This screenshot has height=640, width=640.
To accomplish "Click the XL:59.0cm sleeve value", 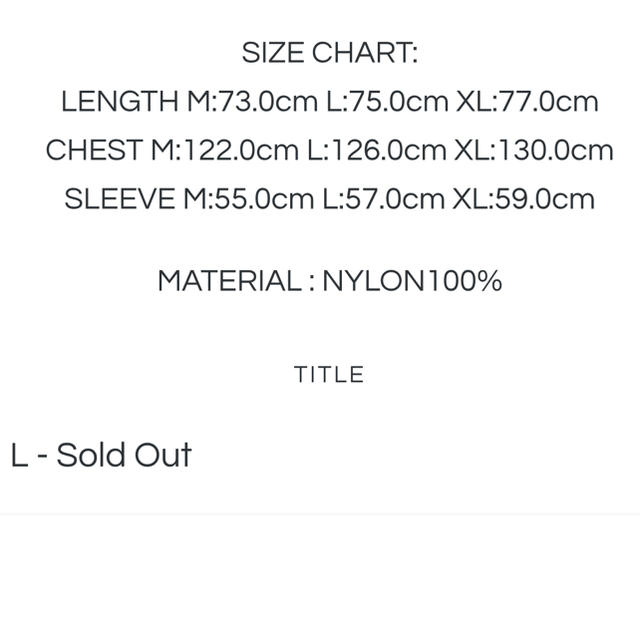I will coord(524,199).
